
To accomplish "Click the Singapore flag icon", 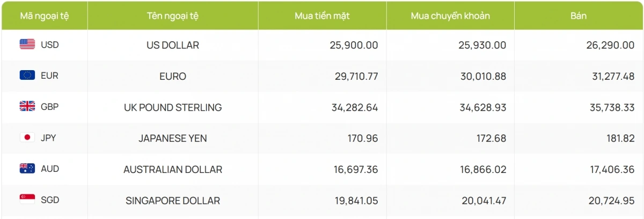I will (x=27, y=200).
